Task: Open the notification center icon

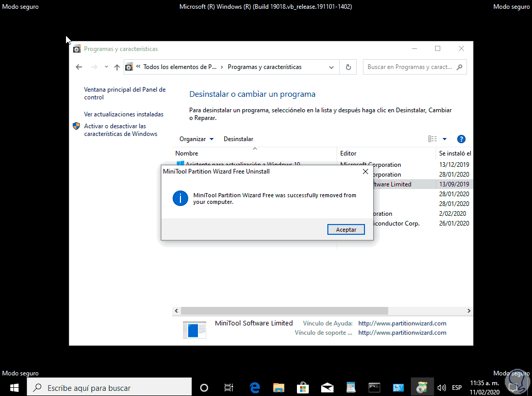Action: pos(513,388)
